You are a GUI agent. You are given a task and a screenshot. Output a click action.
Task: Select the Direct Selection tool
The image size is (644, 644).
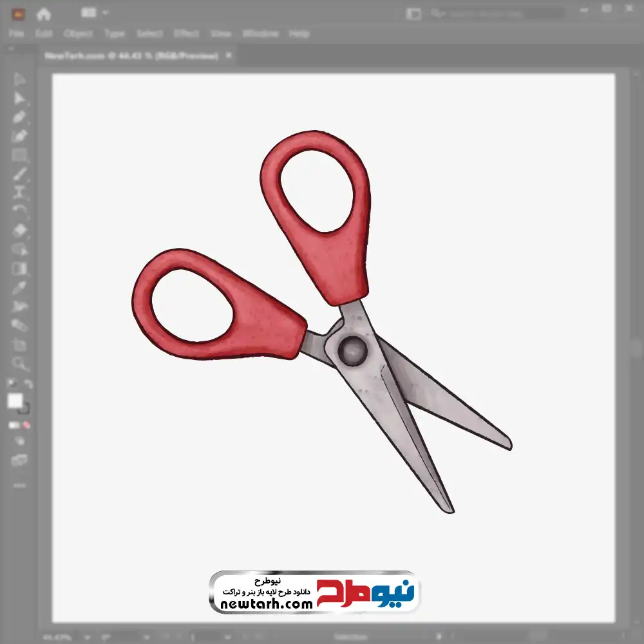coord(19,99)
